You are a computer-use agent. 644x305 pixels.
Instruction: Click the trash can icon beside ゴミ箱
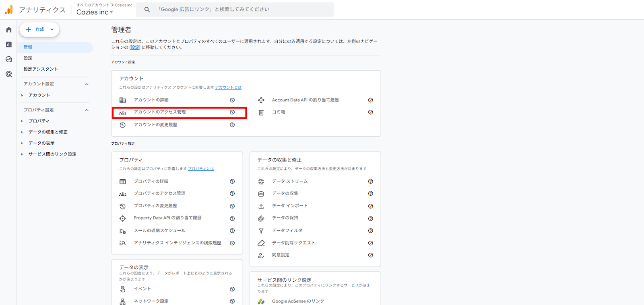tap(261, 113)
